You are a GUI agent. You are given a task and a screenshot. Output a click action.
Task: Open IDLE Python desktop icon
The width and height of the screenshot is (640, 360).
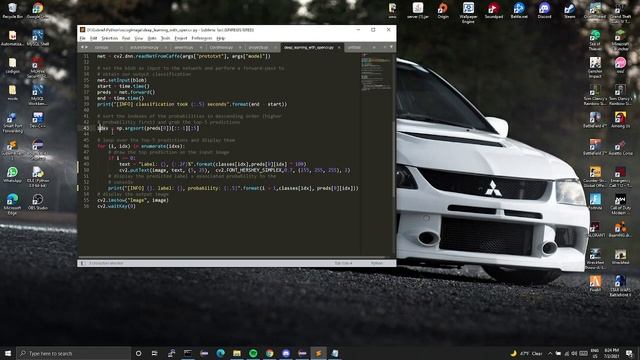(x=38, y=177)
